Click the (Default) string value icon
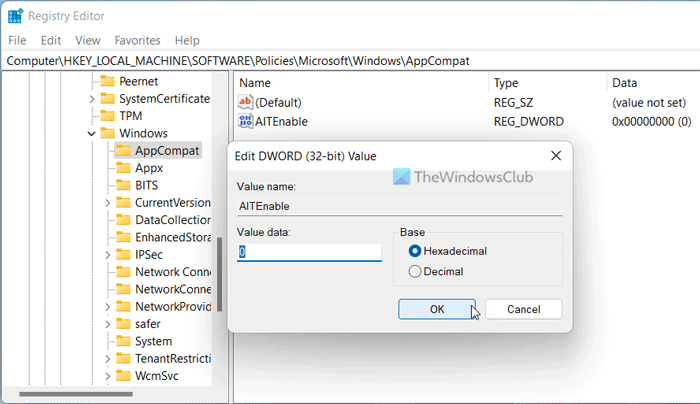The width and height of the screenshot is (700, 404). point(245,102)
